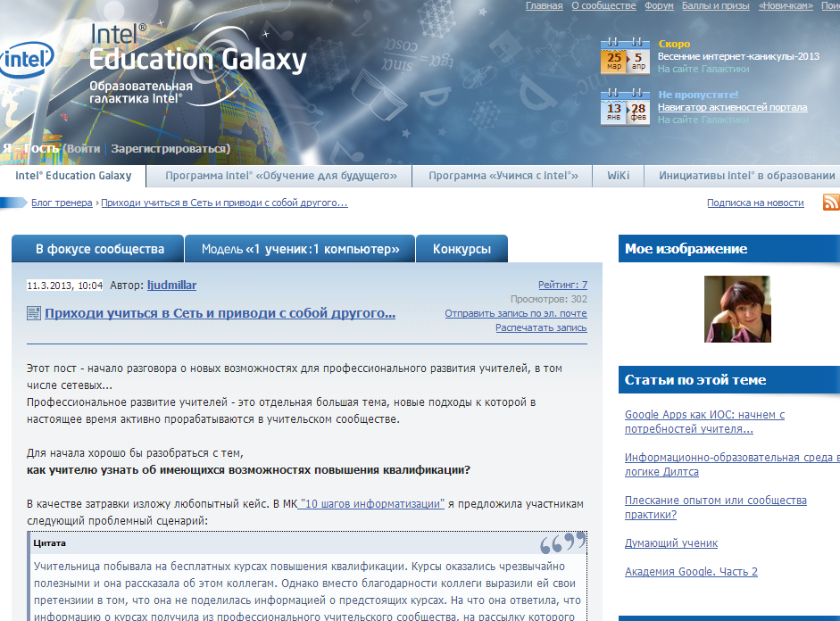Open the «Новичкам» link
The height and width of the screenshot is (621, 840).
coord(786,6)
